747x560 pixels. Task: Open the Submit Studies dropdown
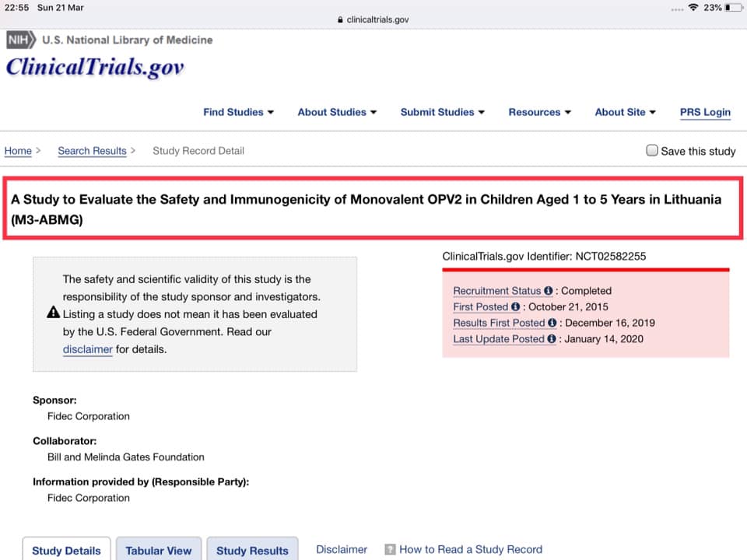(x=442, y=112)
